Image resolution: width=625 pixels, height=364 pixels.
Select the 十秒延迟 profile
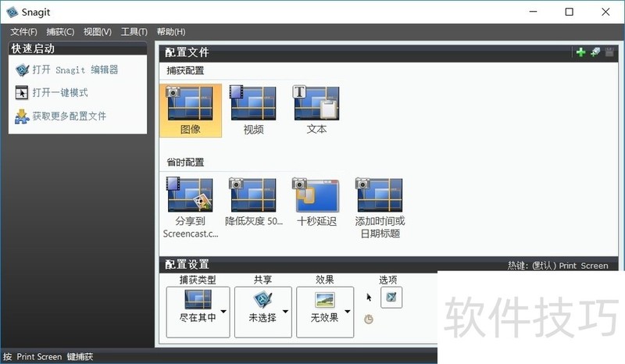click(316, 202)
